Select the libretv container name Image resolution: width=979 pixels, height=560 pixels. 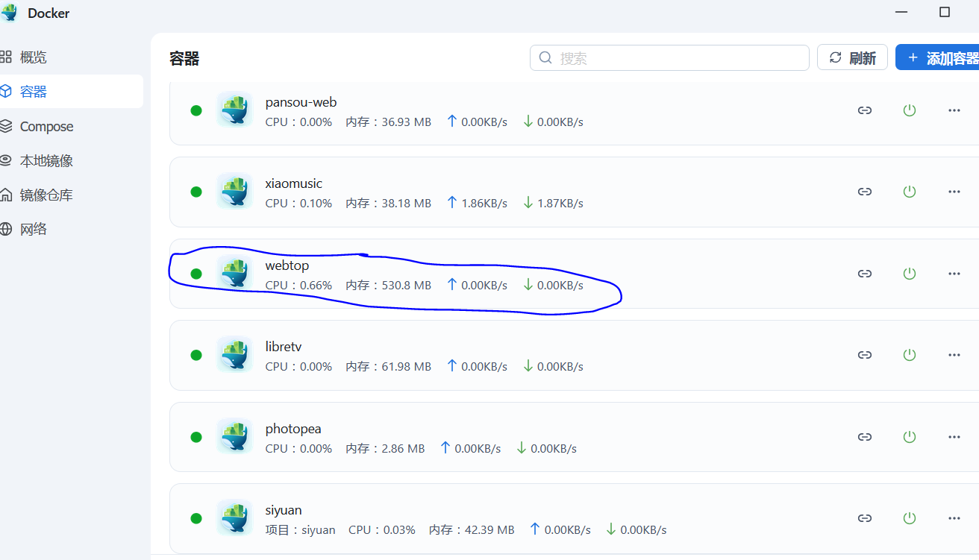284,347
